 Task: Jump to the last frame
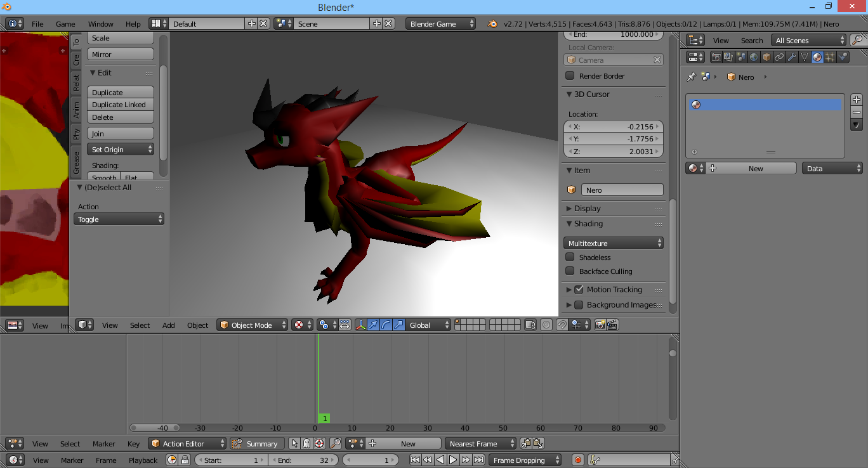pos(478,460)
